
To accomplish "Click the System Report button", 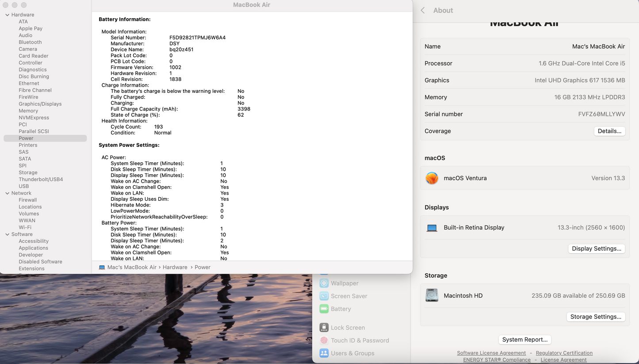I will 524,340.
